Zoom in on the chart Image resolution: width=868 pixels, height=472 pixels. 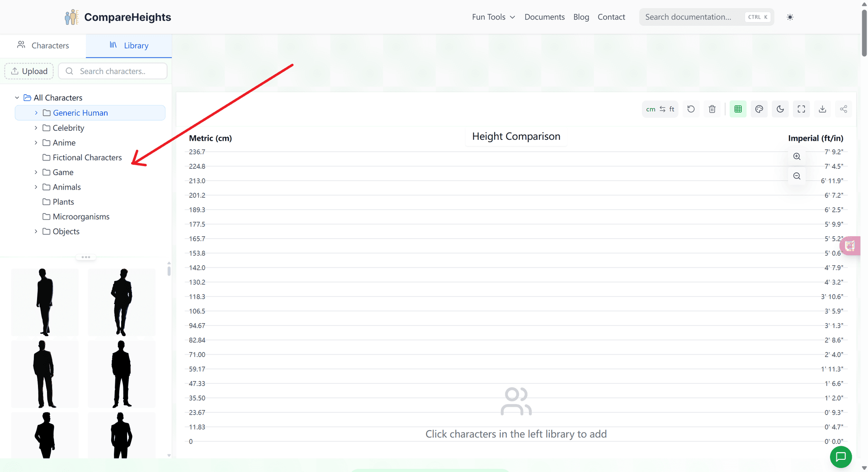[x=797, y=157]
